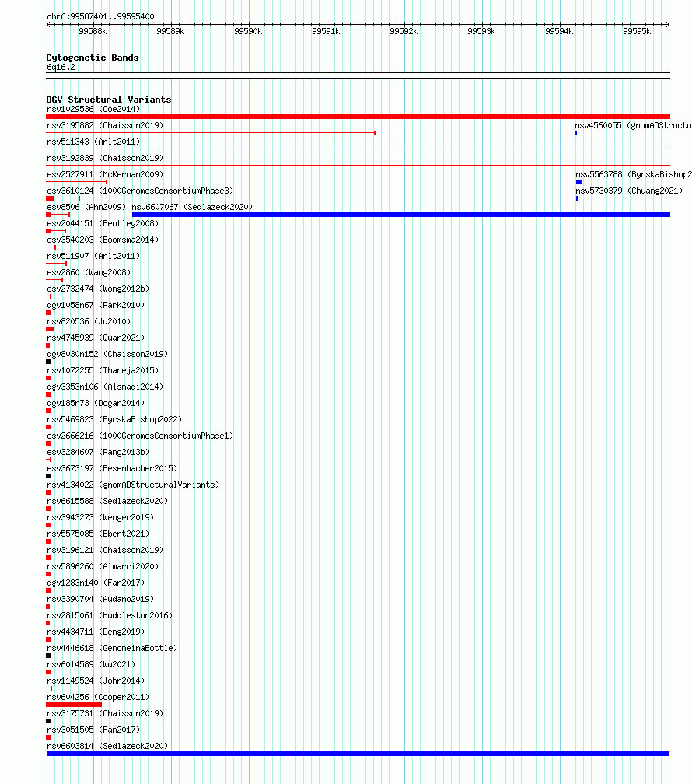Select the nsv3195882 (Chaisson2019) variant label

click(105, 125)
